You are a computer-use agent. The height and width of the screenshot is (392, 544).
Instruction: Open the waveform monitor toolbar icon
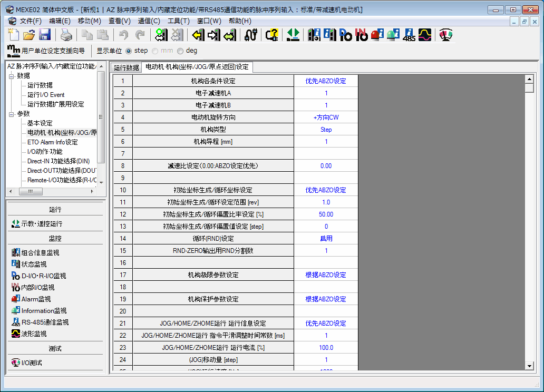click(425, 35)
